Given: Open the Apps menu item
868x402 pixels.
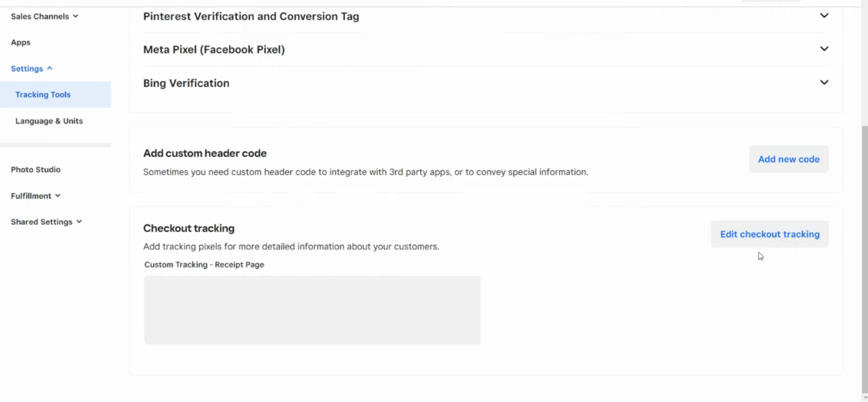Looking at the screenshot, I should point(20,42).
